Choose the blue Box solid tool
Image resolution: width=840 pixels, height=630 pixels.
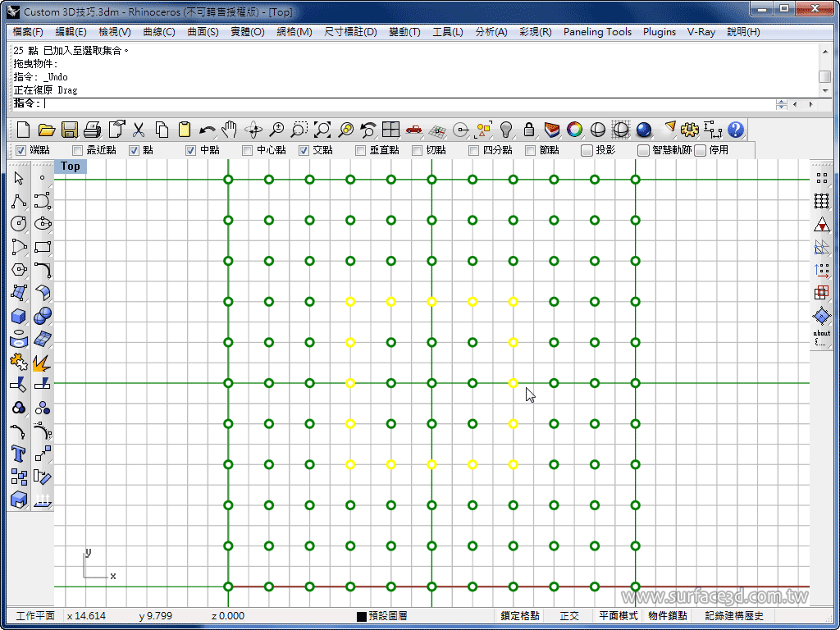19,316
